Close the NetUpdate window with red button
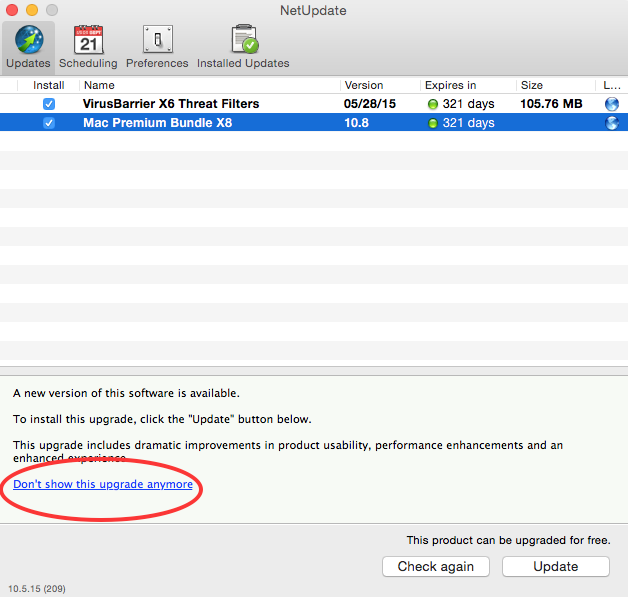 12,10
